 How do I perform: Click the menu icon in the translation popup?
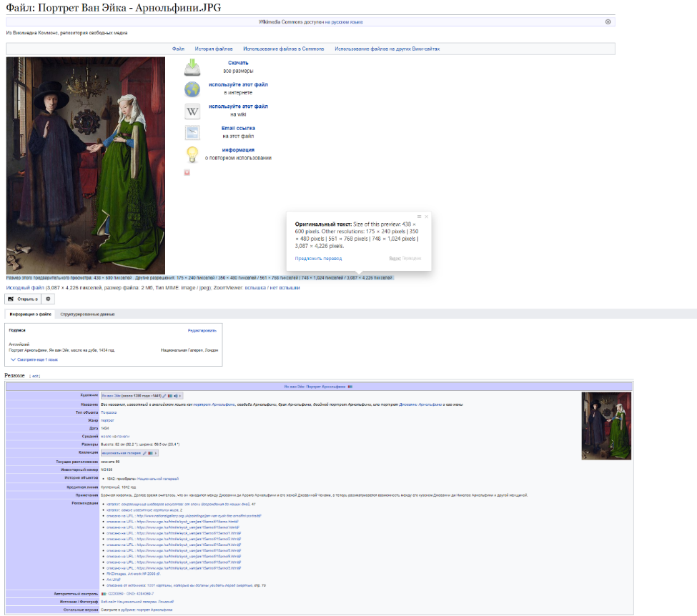point(419,217)
